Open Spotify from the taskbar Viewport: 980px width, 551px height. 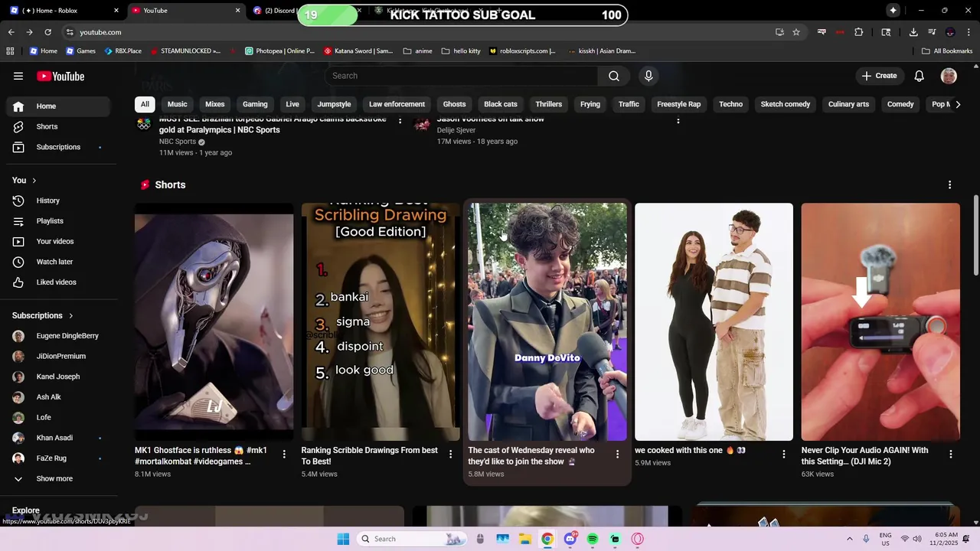[x=593, y=539]
